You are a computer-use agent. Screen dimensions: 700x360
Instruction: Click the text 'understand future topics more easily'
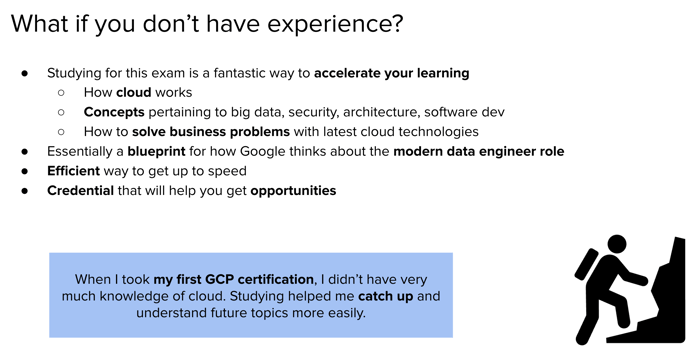click(251, 313)
